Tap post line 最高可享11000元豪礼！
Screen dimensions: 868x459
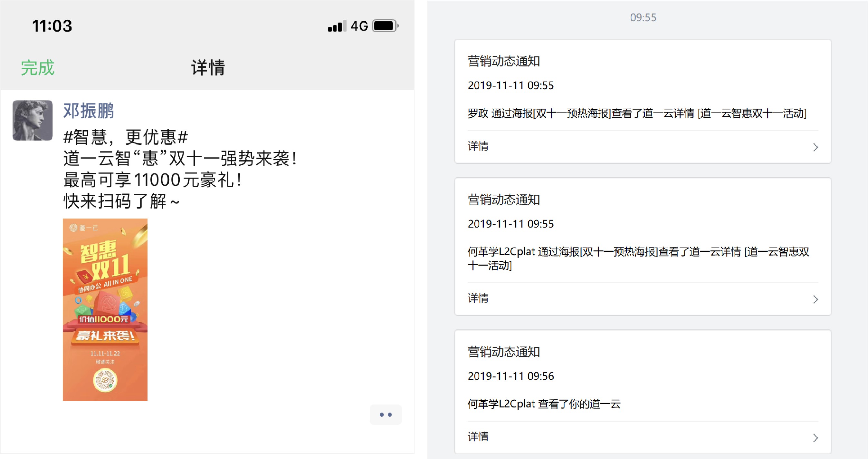153,180
